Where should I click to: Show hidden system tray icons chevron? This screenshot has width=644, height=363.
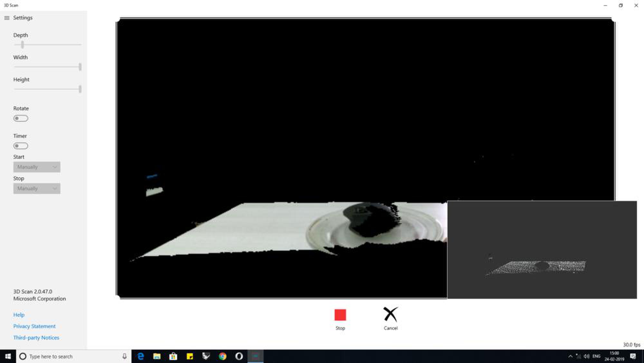pyautogui.click(x=570, y=356)
